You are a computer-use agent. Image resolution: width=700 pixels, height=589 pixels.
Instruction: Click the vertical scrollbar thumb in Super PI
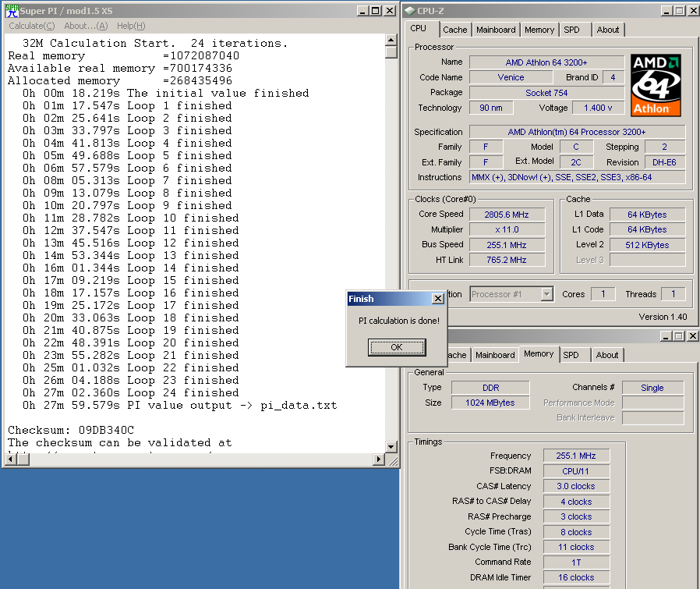(391, 52)
